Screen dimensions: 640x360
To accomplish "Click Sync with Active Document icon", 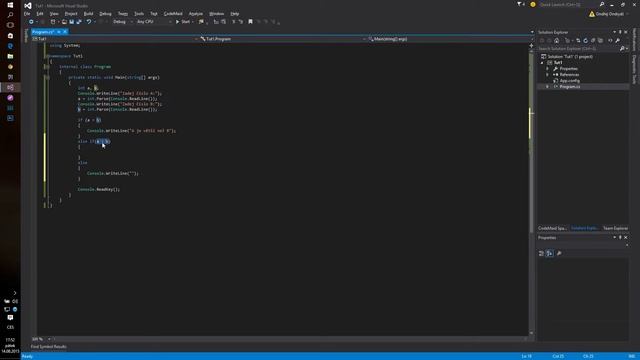I will click(578, 40).
